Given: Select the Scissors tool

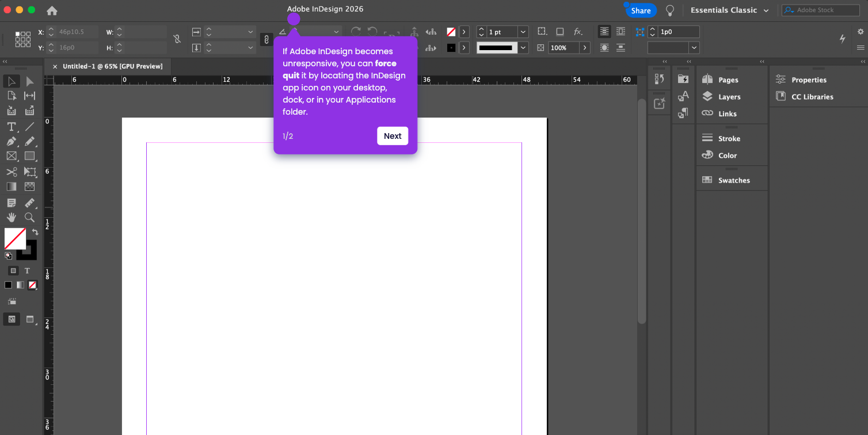Looking at the screenshot, I should pyautogui.click(x=12, y=172).
